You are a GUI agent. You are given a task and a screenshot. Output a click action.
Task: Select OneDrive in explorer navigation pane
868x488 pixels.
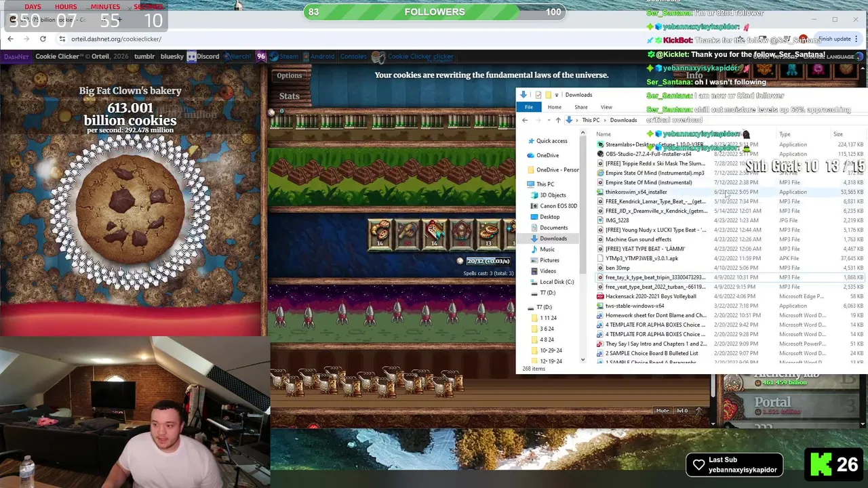pyautogui.click(x=547, y=155)
